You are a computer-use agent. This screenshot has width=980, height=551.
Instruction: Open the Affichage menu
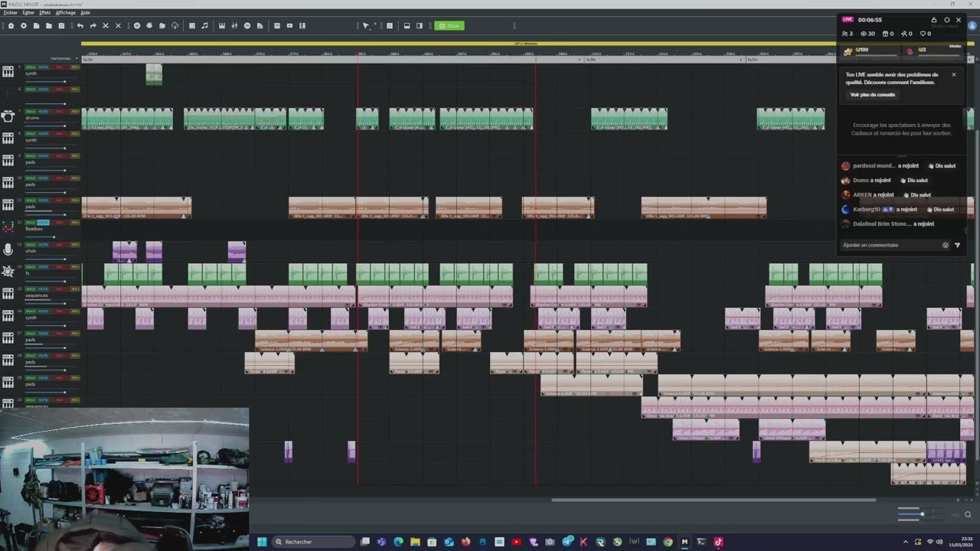pyautogui.click(x=65, y=12)
